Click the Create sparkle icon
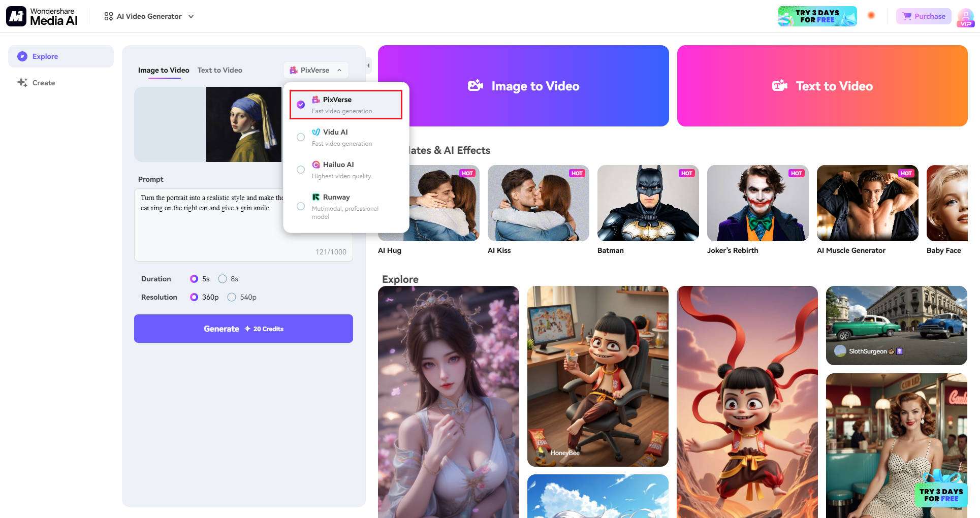980x518 pixels. coord(22,83)
